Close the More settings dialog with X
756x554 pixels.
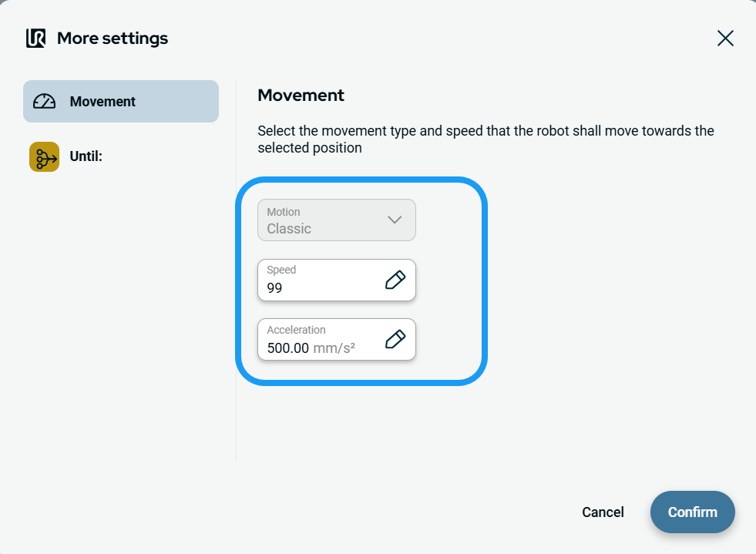pos(725,39)
